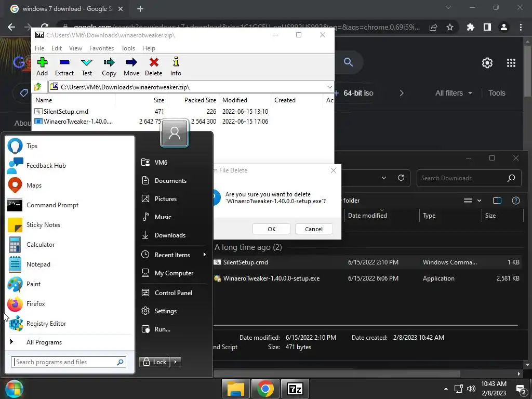Open Calculator from the Start menu
This screenshot has width=532, height=399.
(x=70, y=245)
